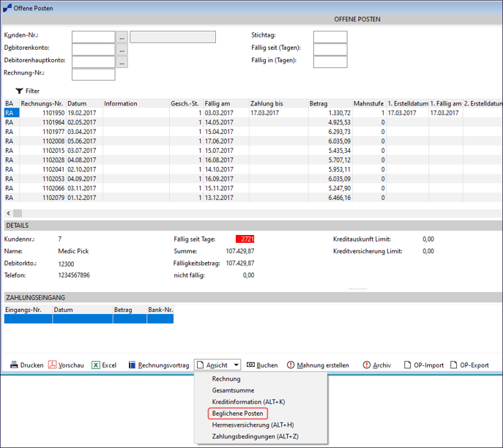
Task: Click the OP-Export document icon
Action: pyautogui.click(x=453, y=365)
